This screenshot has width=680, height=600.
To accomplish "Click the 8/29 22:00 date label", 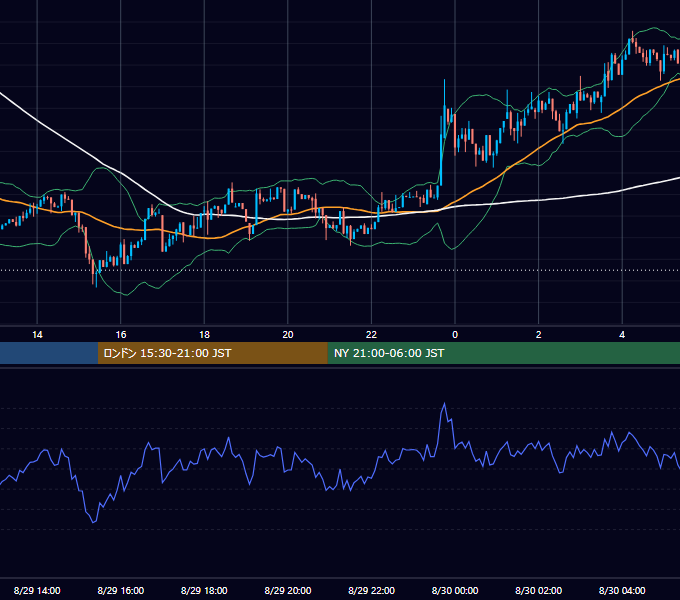I will coord(371,590).
